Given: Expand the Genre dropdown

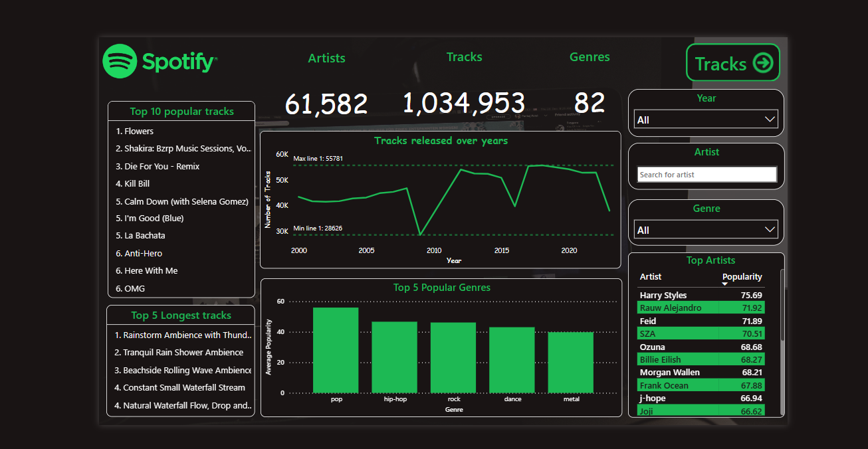Looking at the screenshot, I should tap(706, 230).
